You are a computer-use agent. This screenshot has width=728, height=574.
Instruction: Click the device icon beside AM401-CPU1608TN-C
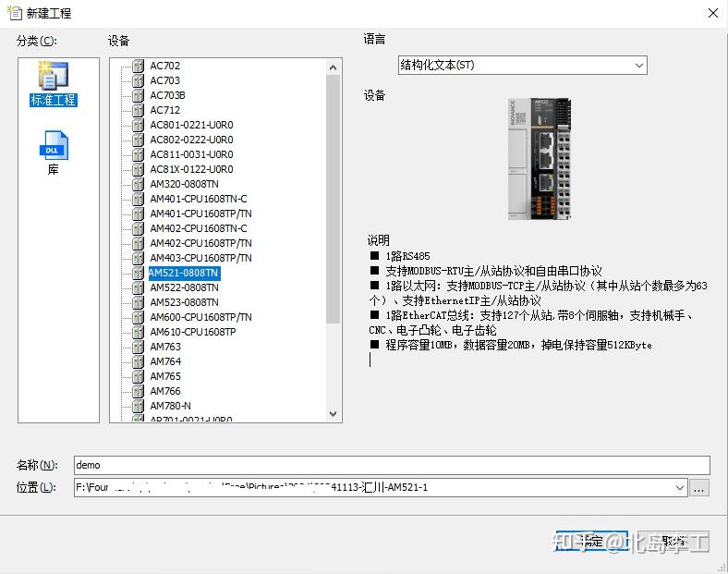138,199
